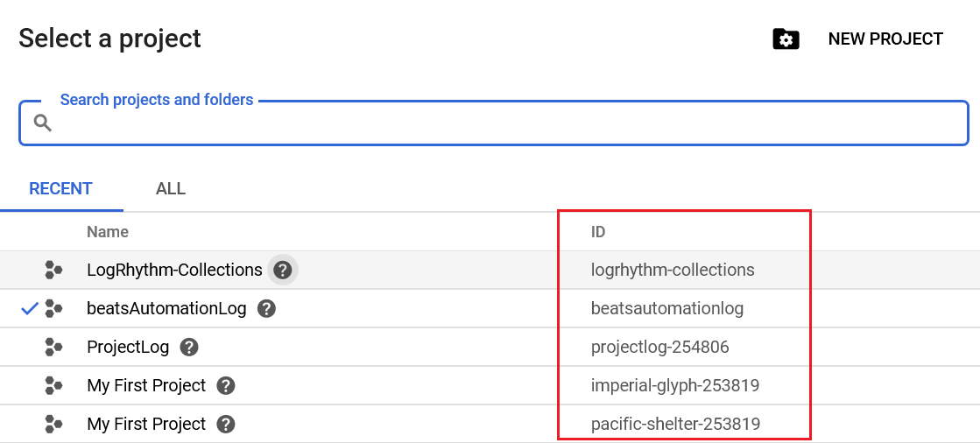
Task: Click the manage resources folder gear icon
Action: [x=786, y=39]
